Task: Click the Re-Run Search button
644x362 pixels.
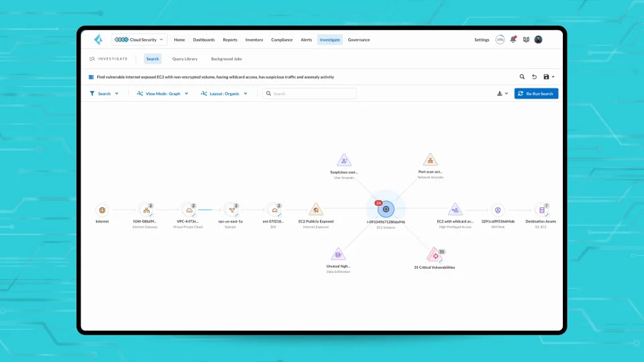Action: [536, 94]
